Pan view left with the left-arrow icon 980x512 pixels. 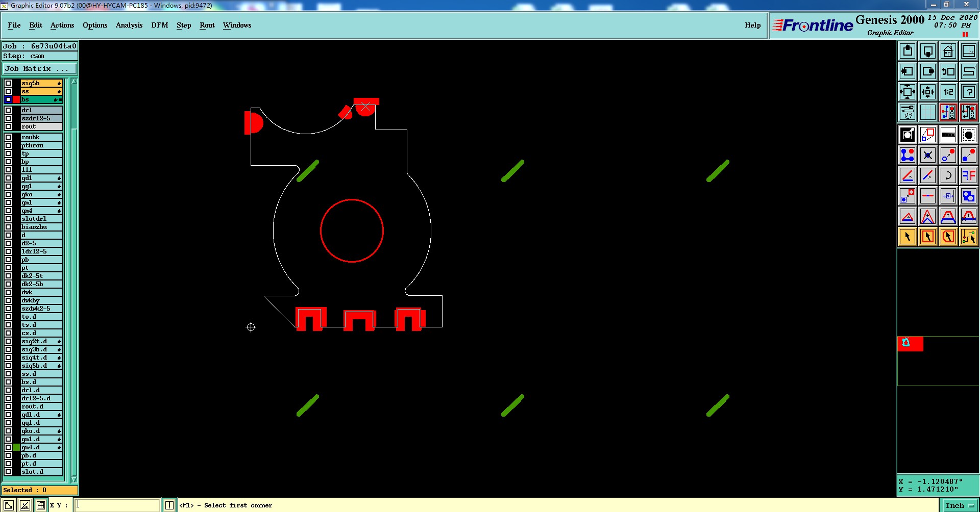pos(908,71)
